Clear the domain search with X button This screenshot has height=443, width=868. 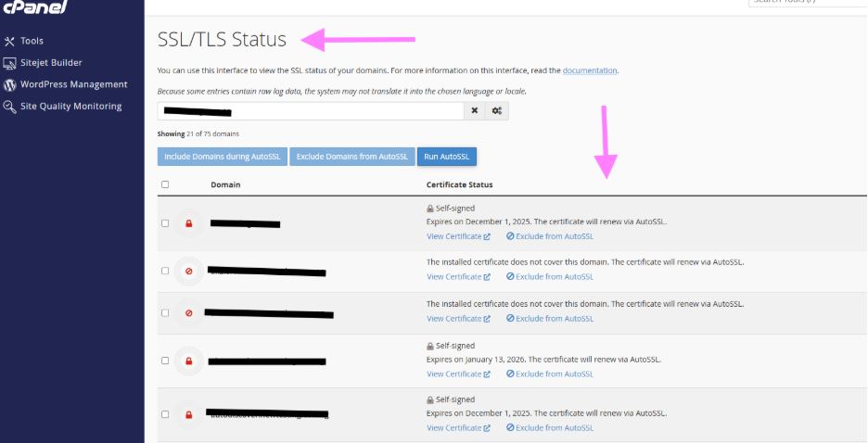pos(474,111)
